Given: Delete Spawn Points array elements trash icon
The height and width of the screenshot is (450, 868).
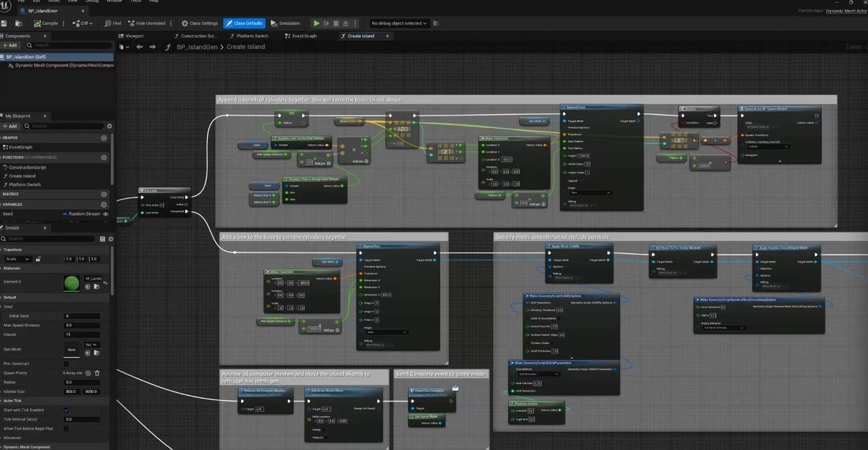Looking at the screenshot, I should [97, 373].
